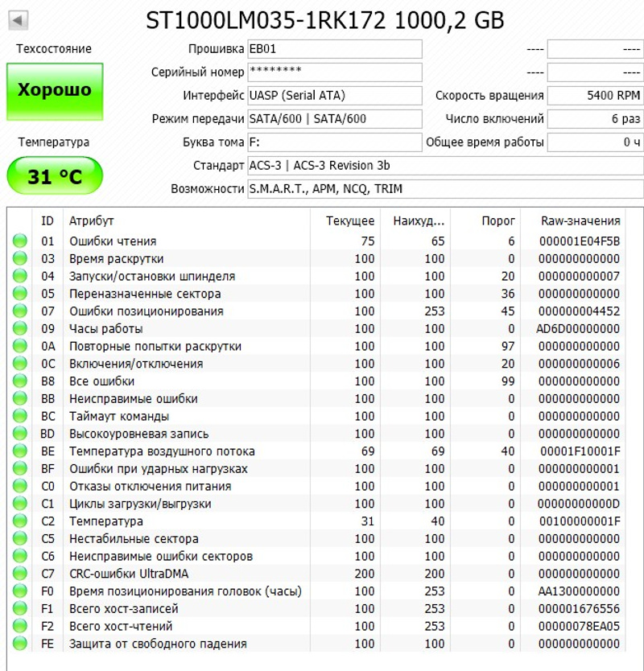Image resolution: width=644 pixels, height=671 pixels.
Task: Click the green status icon for Ошибки чтения
Action: (x=19, y=241)
